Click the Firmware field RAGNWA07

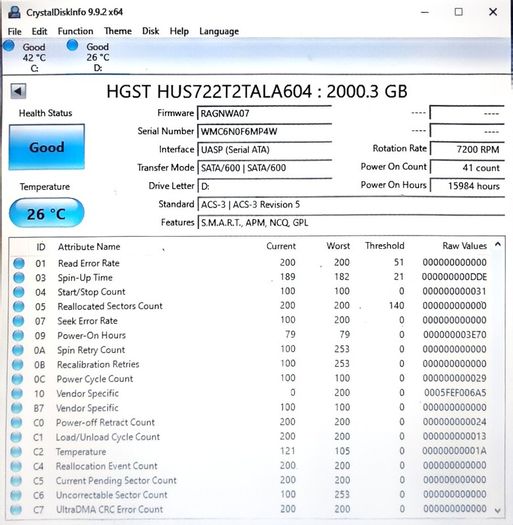(265, 114)
